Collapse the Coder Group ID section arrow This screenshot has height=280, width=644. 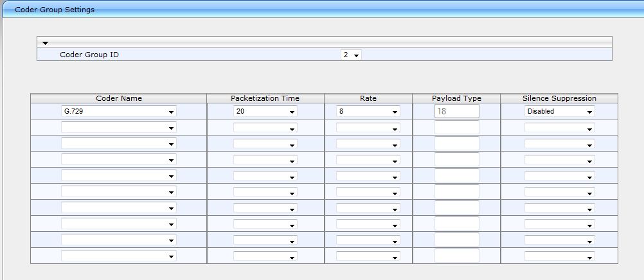46,43
